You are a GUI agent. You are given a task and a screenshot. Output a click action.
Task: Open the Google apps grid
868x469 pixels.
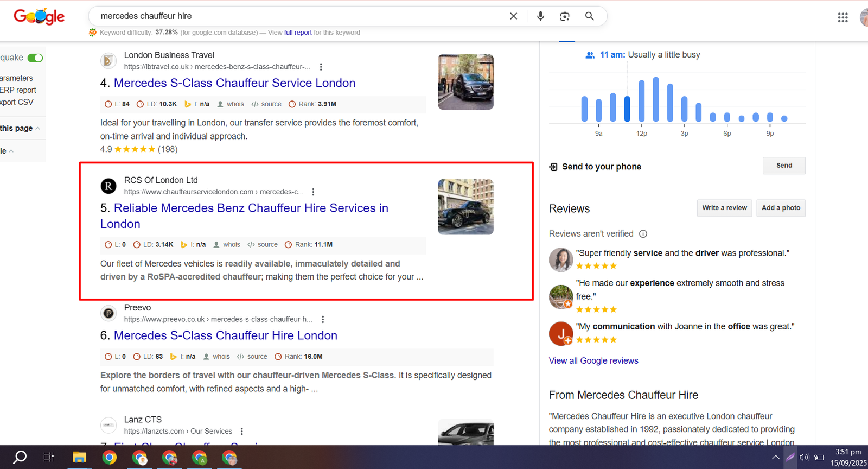(843, 17)
